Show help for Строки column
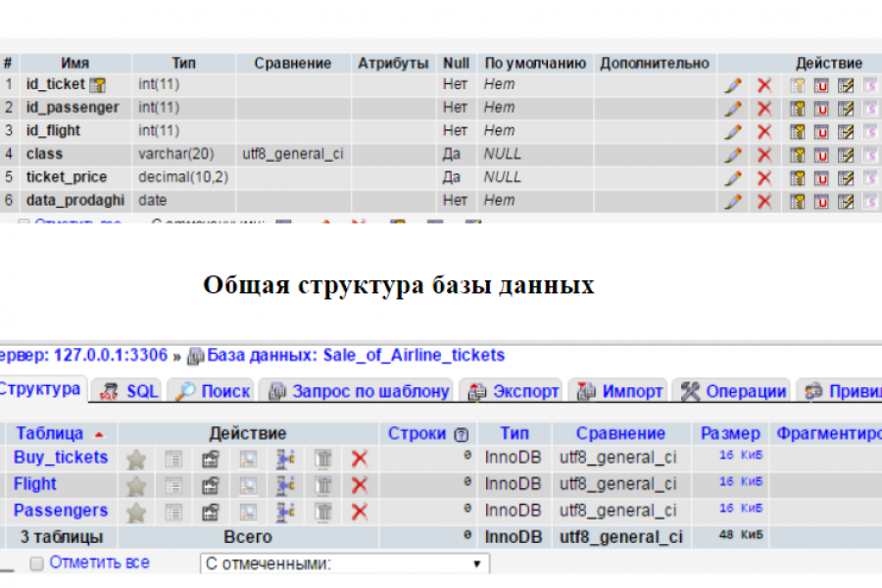882x588 pixels. pos(462,434)
